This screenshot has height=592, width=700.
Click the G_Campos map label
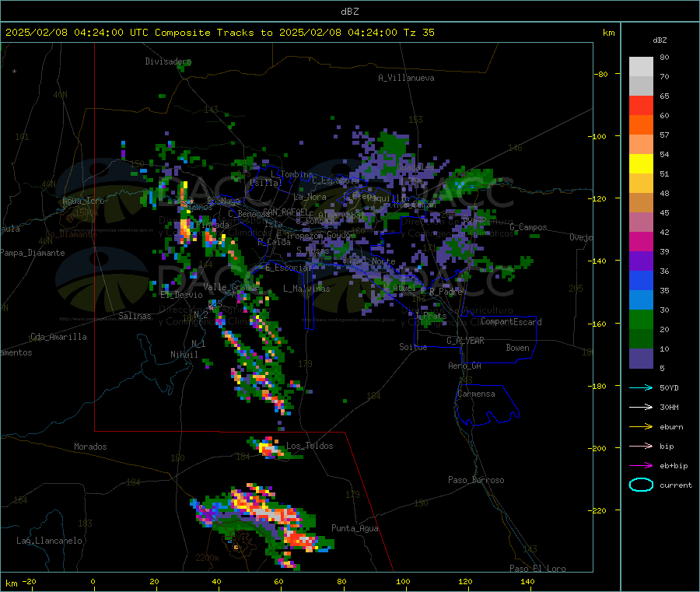click(x=528, y=227)
